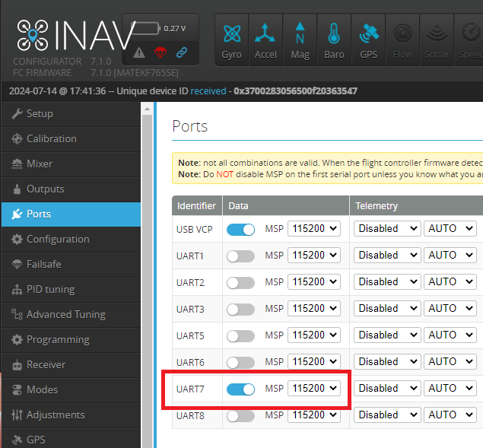Open the PID tuning tab

(x=71, y=290)
